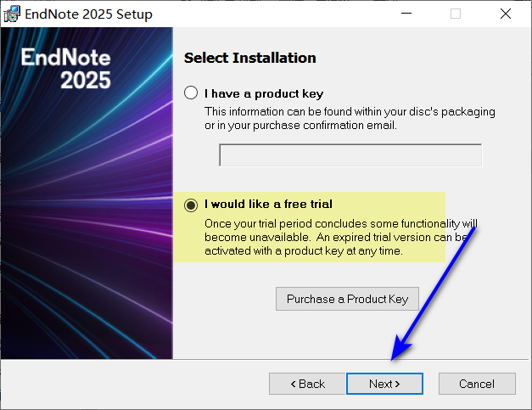Click the EndNote 2025 logo text on banner
The height and width of the screenshot is (410, 532).
66,70
